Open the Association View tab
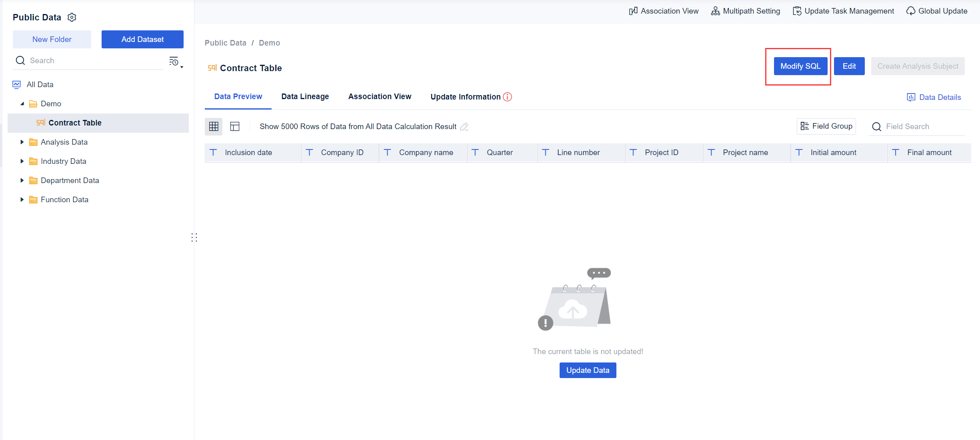The height and width of the screenshot is (440, 980). click(x=380, y=97)
